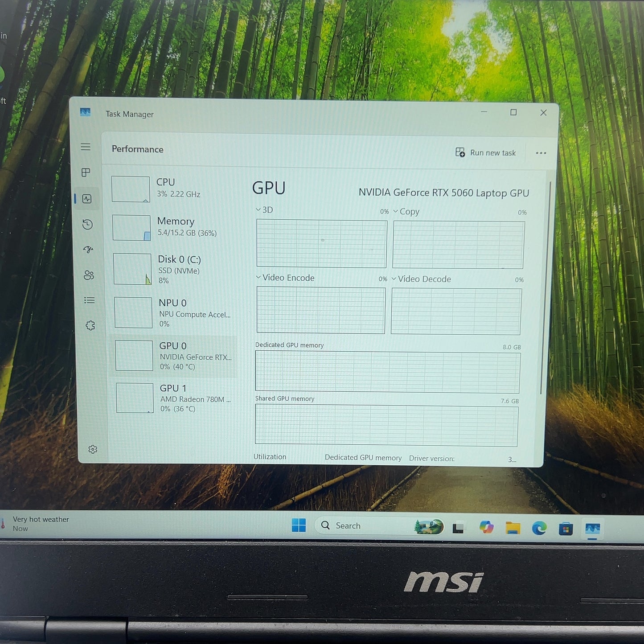
Task: Expand the Copy graph engine dropdown
Action: click(395, 211)
